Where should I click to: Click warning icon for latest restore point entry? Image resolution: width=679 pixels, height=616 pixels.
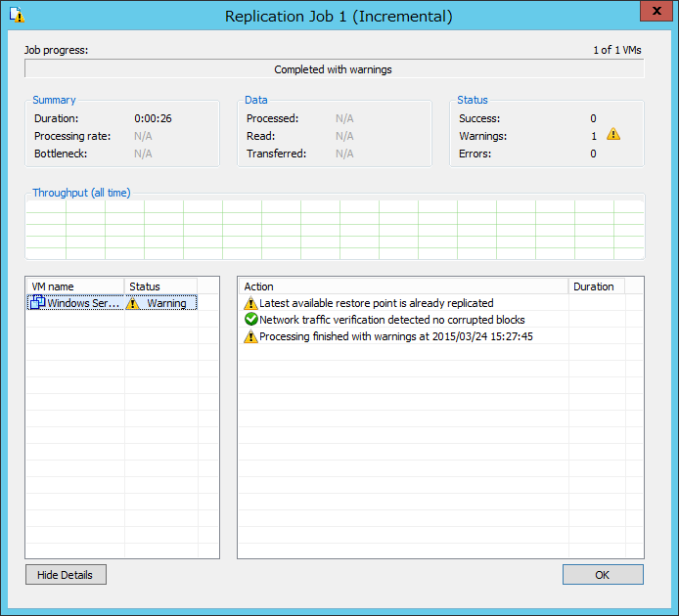[x=250, y=303]
